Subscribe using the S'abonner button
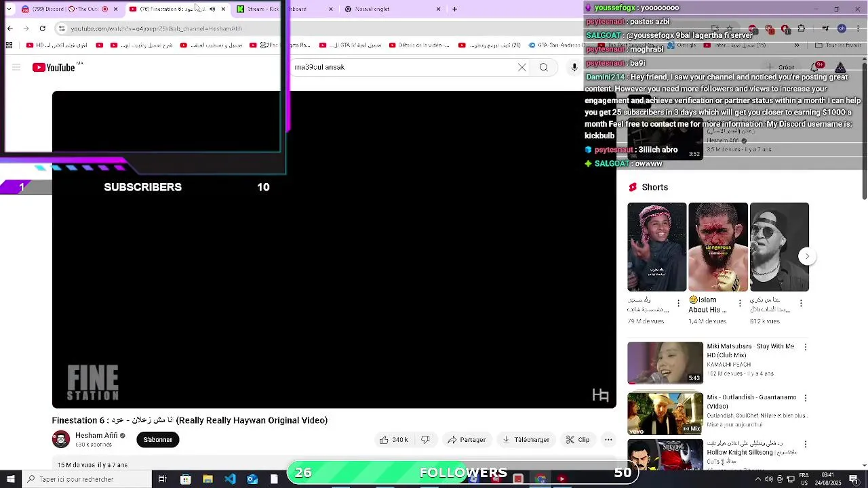868x488 pixels. tap(158, 440)
